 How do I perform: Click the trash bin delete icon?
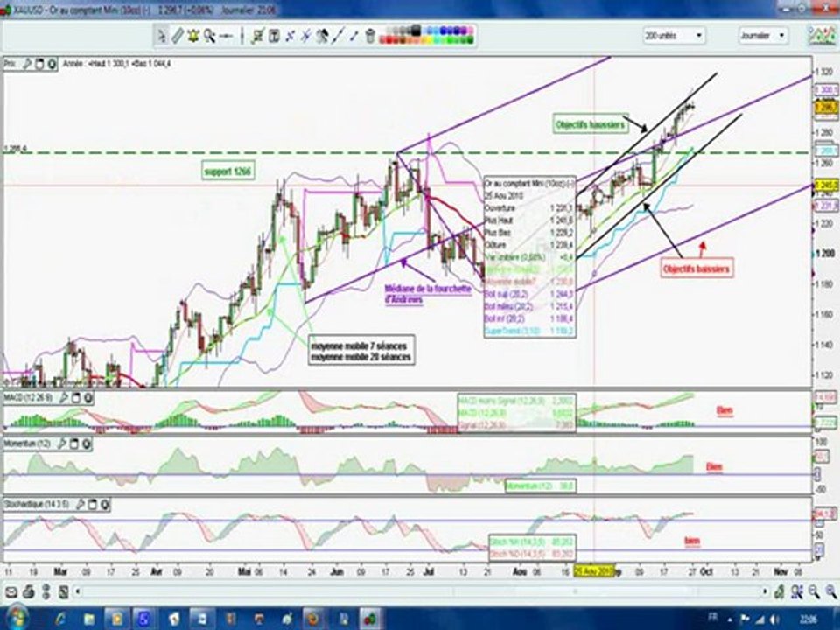[x=369, y=36]
